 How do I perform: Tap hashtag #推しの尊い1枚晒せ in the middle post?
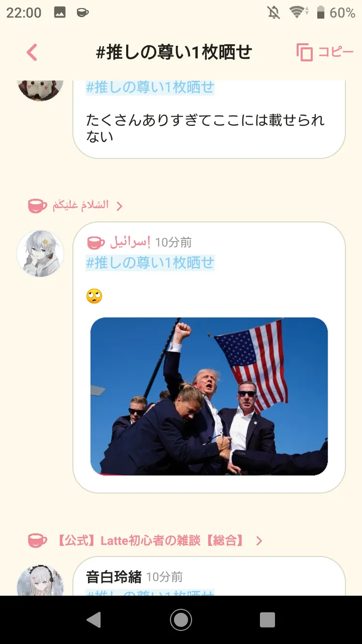(x=150, y=263)
